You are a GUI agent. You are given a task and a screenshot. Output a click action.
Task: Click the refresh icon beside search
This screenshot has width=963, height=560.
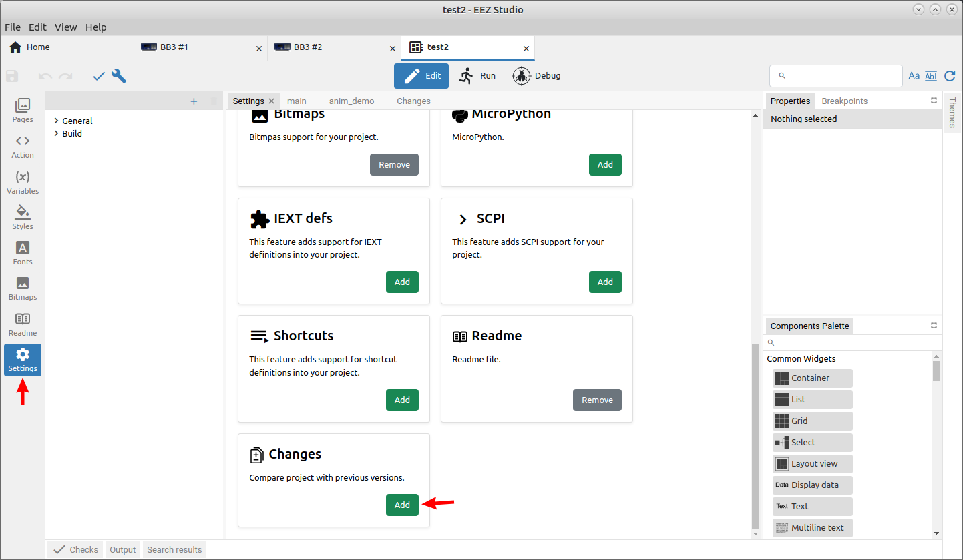point(950,76)
